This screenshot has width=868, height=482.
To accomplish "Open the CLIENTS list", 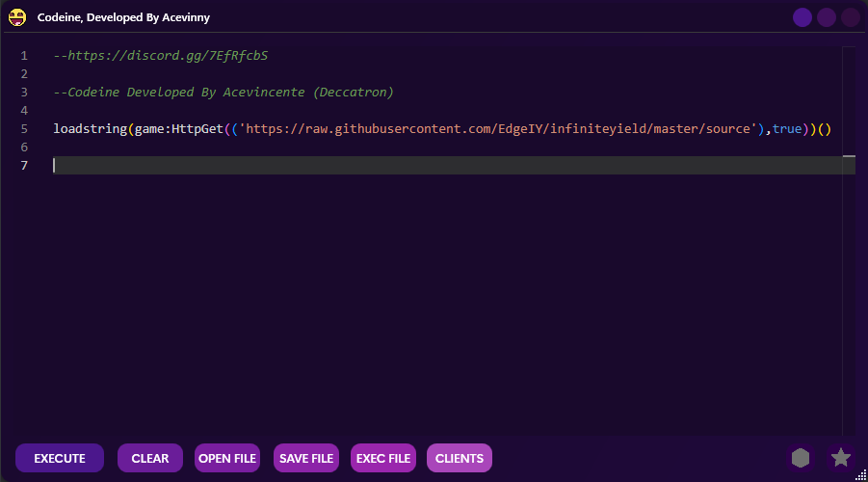I will pos(460,458).
